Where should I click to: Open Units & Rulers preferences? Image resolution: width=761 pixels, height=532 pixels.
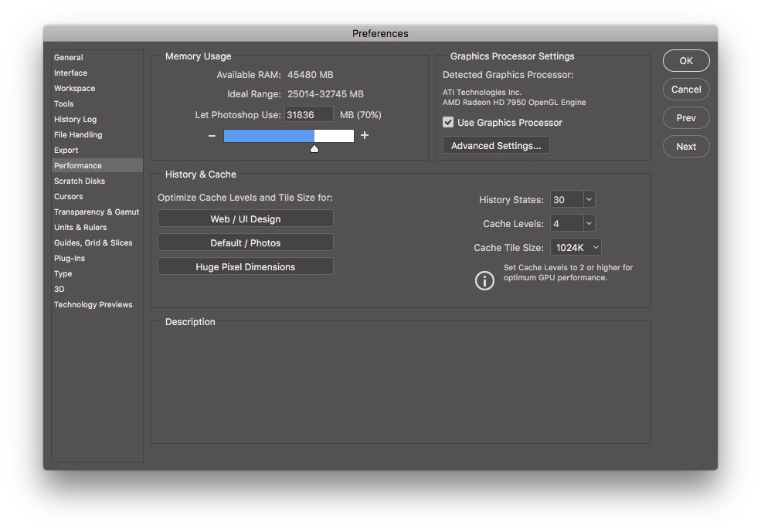80,228
